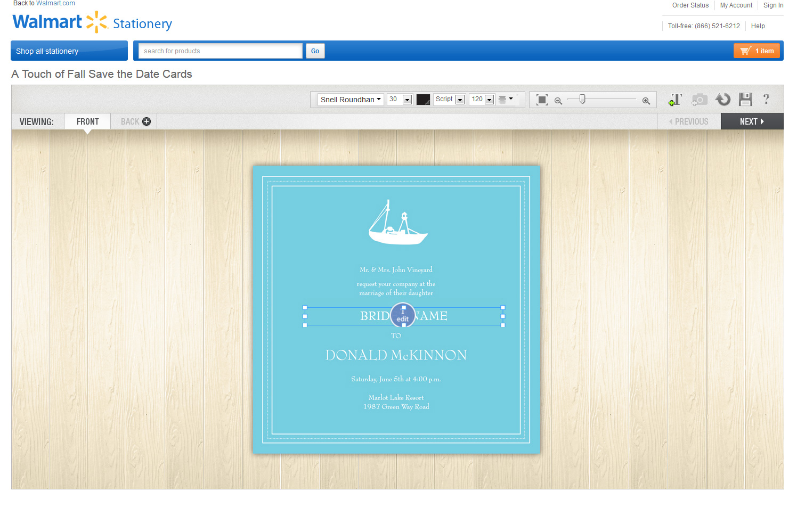Click the undo/reset arrow icon
The width and height of the screenshot is (805, 532).
[722, 100]
